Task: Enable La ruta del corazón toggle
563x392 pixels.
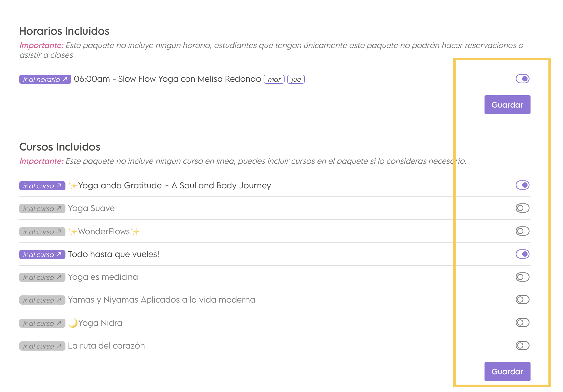Action: 522,345
